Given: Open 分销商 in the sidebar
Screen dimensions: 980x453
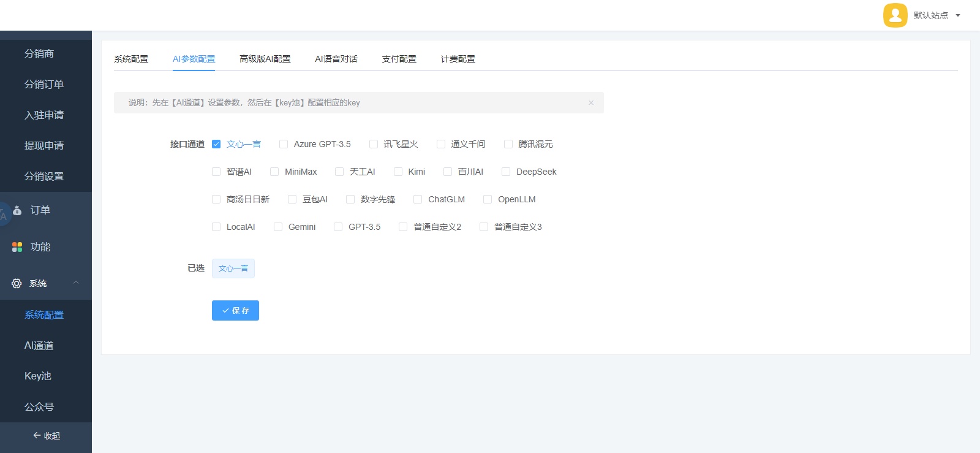Looking at the screenshot, I should (x=39, y=53).
